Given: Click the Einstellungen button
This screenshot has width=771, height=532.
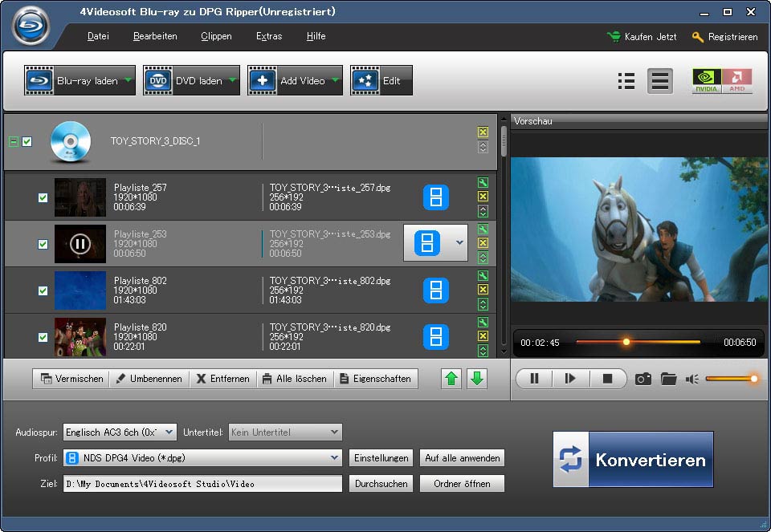Looking at the screenshot, I should [x=381, y=458].
